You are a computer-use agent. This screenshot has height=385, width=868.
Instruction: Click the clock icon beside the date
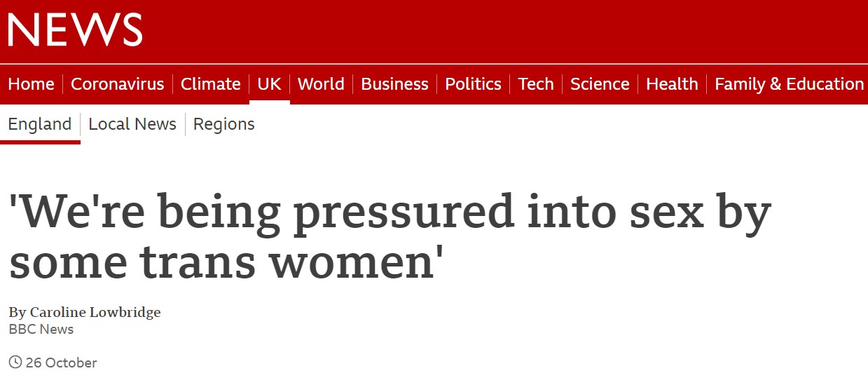(x=15, y=363)
